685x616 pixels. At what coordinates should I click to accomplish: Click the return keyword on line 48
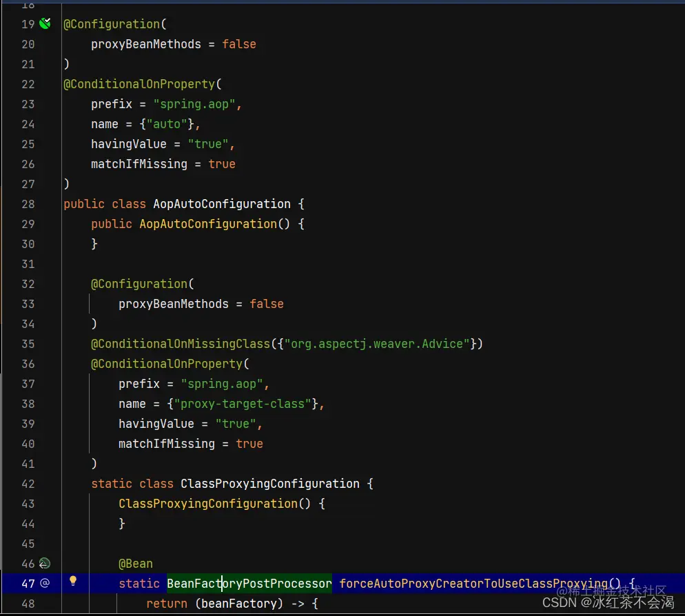click(x=167, y=604)
